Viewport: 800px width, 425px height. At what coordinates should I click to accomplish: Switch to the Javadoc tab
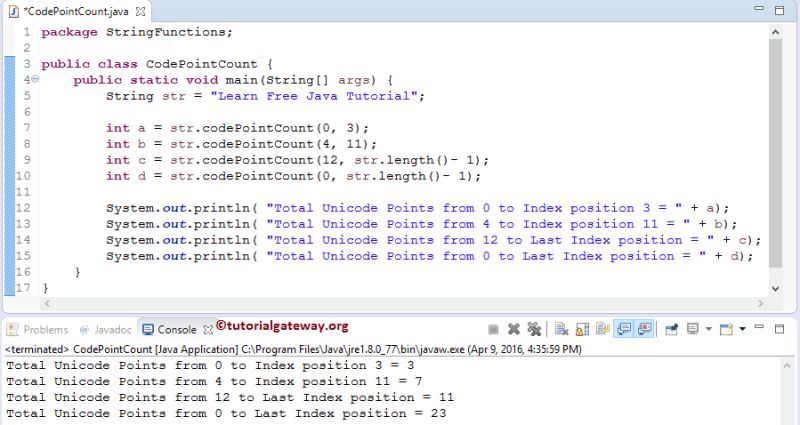point(106,330)
